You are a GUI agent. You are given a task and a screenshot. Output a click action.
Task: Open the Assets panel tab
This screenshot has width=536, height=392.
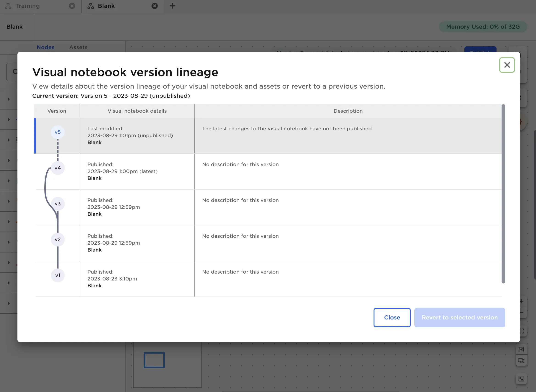pyautogui.click(x=78, y=47)
